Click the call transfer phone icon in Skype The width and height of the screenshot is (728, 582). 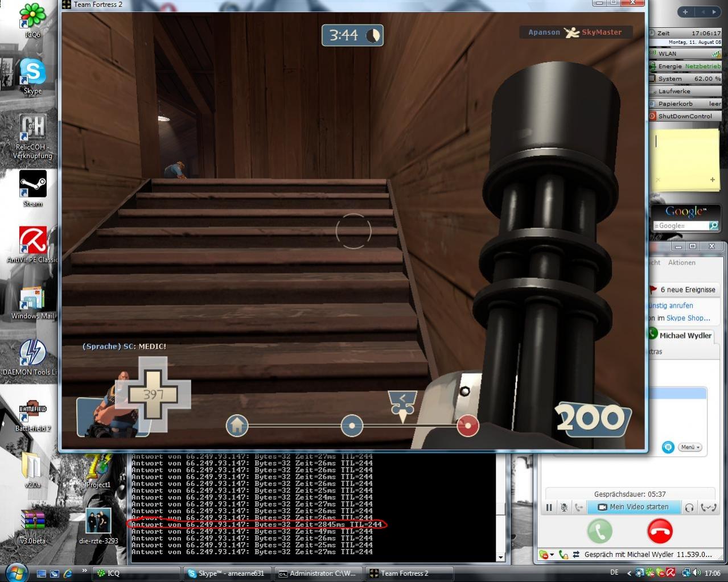pyautogui.click(x=579, y=507)
